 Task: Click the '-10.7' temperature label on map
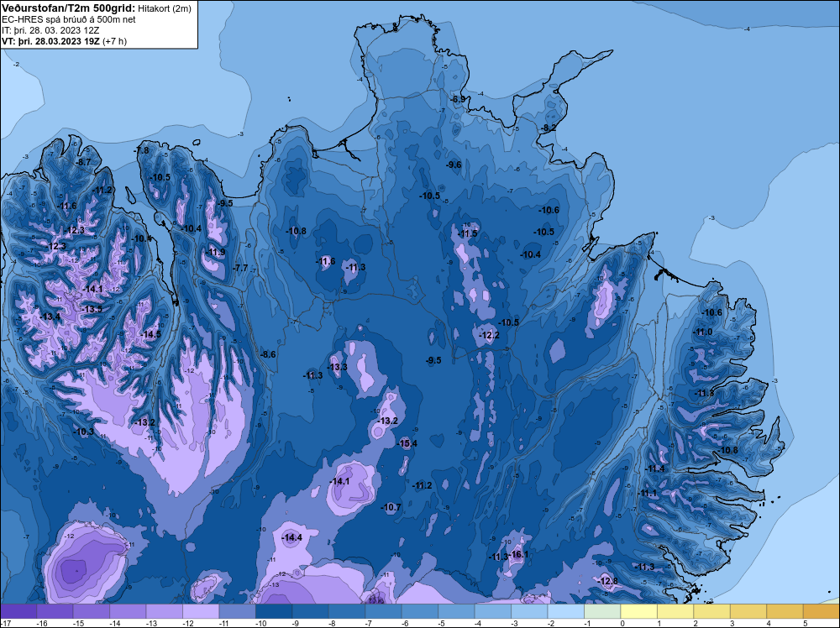pos(391,507)
